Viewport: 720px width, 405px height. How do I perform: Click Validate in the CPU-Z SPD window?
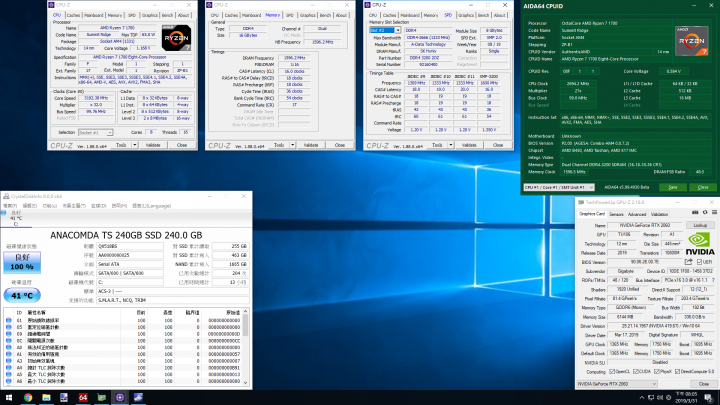[x=469, y=145]
